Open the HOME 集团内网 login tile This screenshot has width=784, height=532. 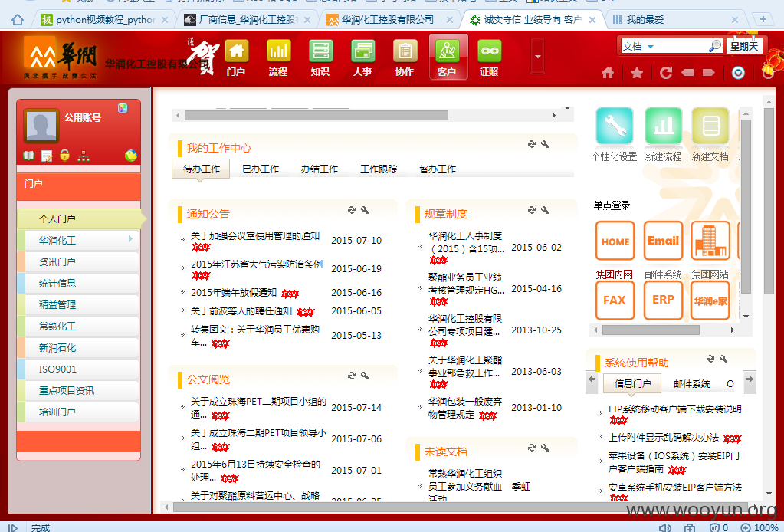615,241
